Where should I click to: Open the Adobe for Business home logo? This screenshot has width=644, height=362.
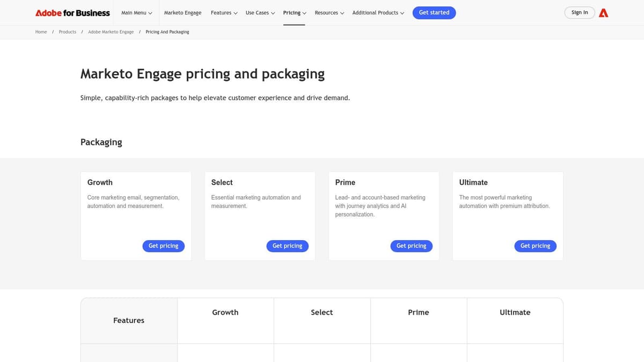(x=72, y=13)
